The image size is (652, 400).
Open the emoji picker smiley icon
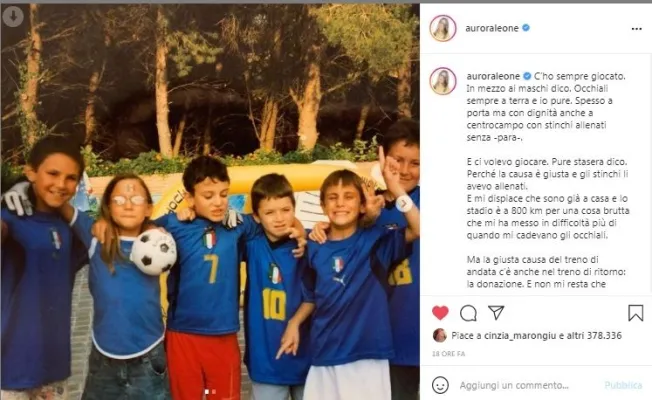[440, 385]
